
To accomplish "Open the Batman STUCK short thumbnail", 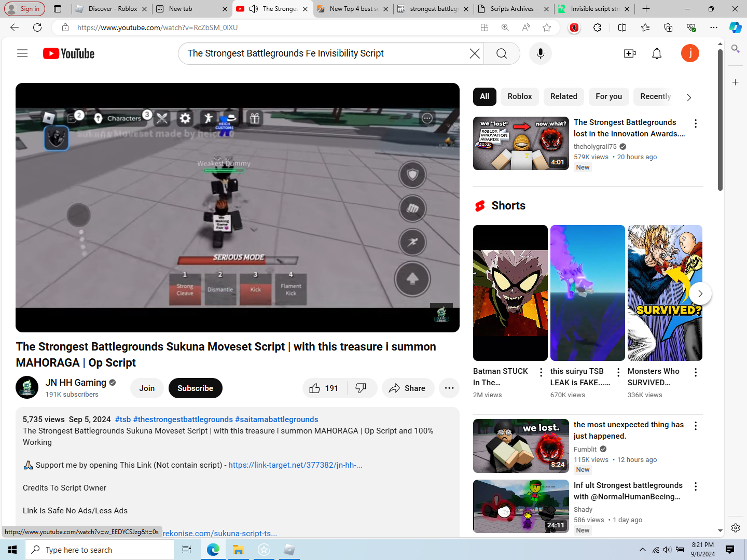I will point(510,293).
